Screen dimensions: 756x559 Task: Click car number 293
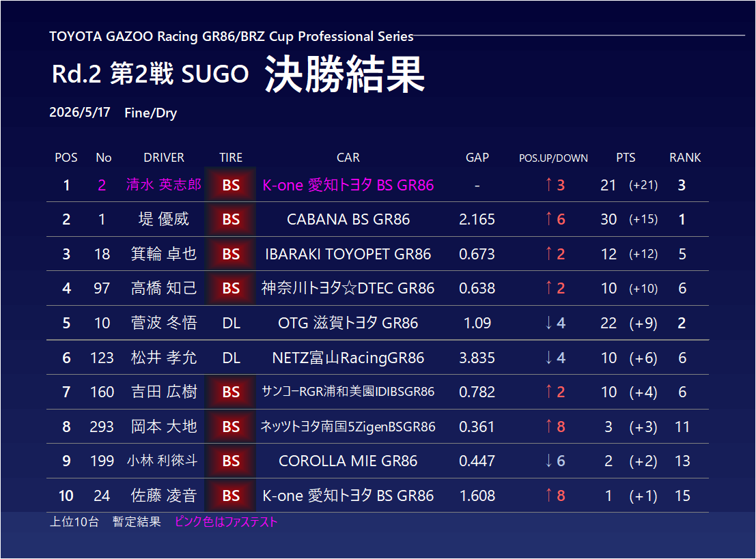tap(102, 427)
